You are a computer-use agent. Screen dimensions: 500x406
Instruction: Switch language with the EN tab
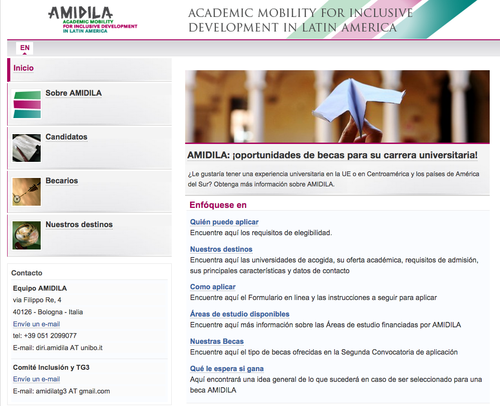25,48
